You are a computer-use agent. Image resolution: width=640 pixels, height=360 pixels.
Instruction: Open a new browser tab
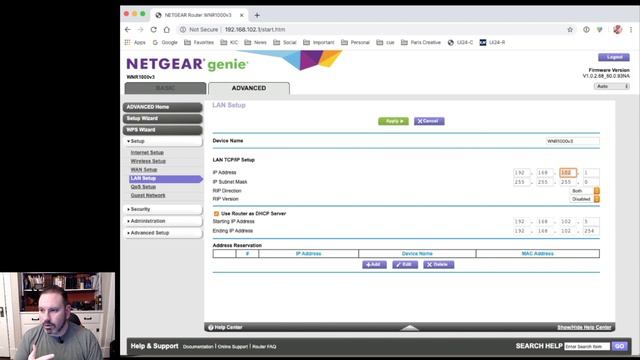(x=257, y=15)
